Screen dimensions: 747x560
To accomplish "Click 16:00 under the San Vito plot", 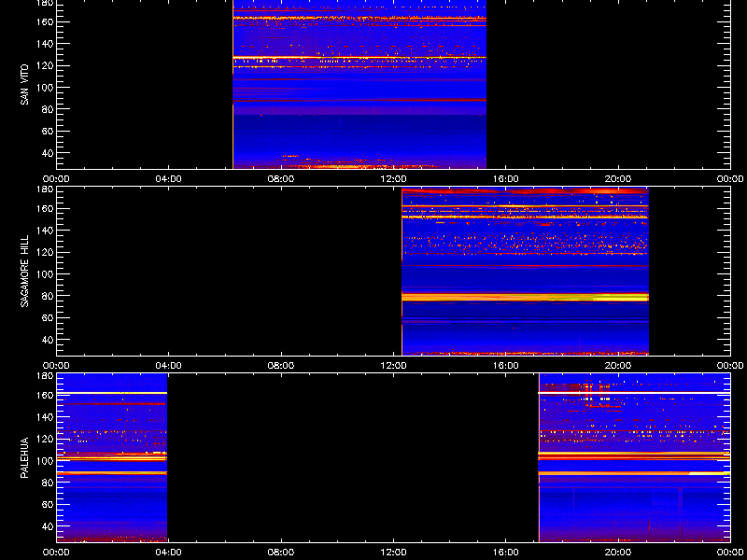I will [506, 179].
